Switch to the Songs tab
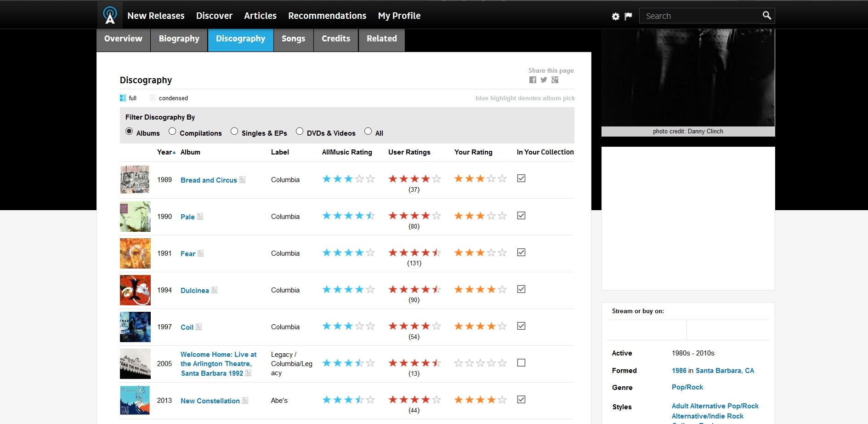 (293, 39)
